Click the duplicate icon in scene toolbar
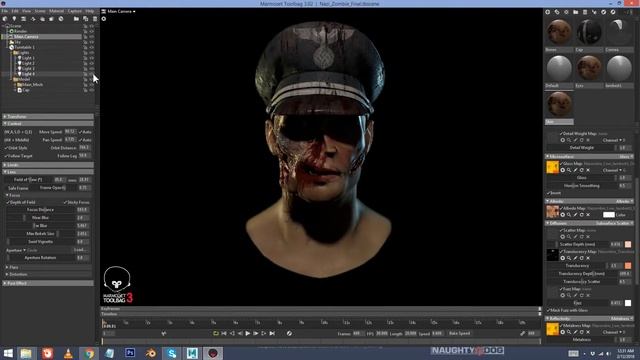The width and height of the screenshot is (640, 360). click(x=85, y=19)
